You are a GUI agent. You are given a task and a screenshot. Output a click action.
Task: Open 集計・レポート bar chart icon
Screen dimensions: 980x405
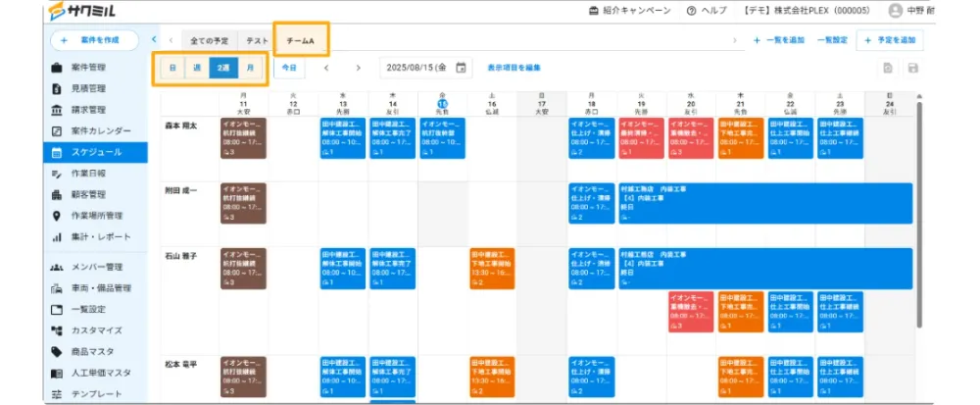coord(57,237)
